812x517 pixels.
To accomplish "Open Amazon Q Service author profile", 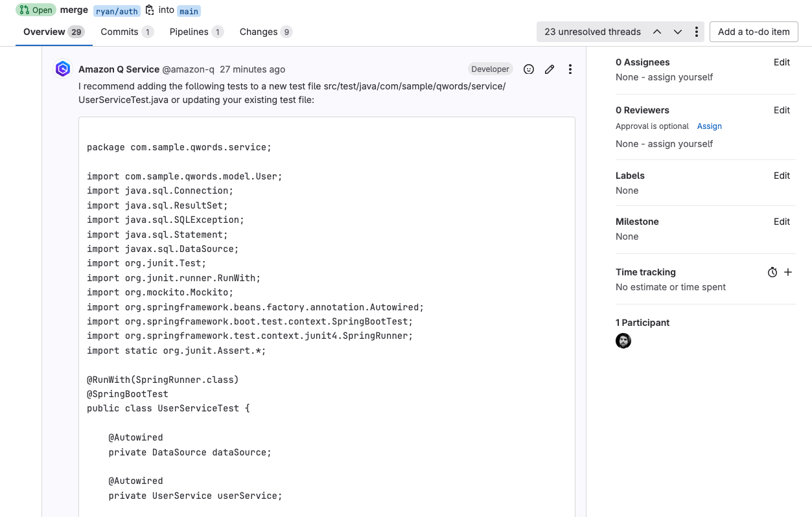I will point(119,69).
